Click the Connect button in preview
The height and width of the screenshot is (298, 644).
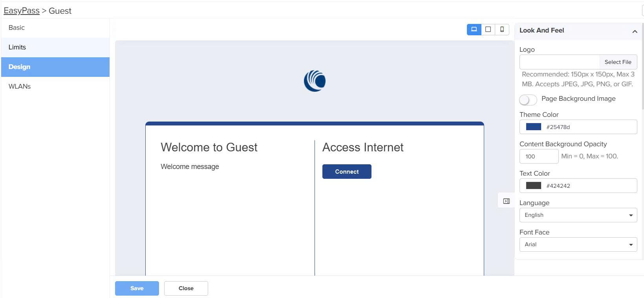[347, 172]
